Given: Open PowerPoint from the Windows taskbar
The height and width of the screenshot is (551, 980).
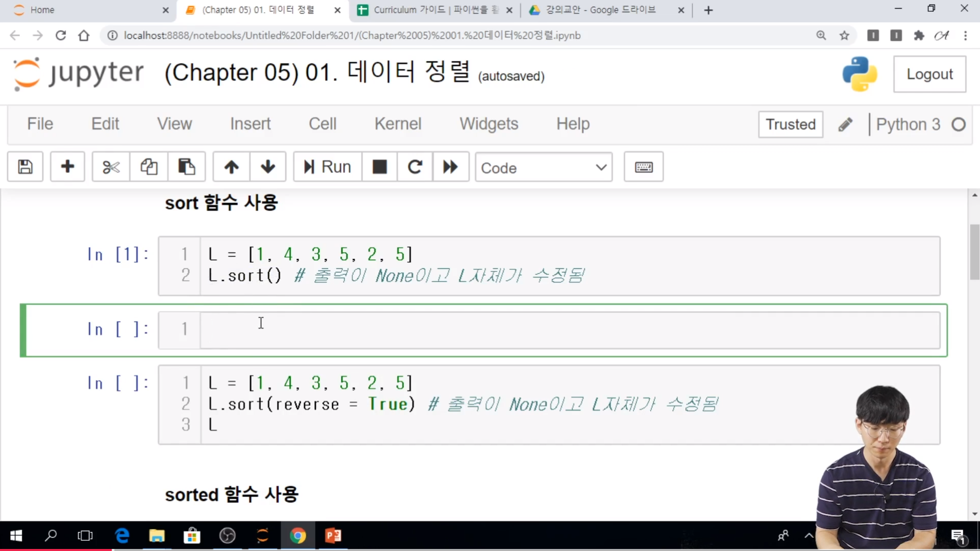Looking at the screenshot, I should pyautogui.click(x=333, y=536).
